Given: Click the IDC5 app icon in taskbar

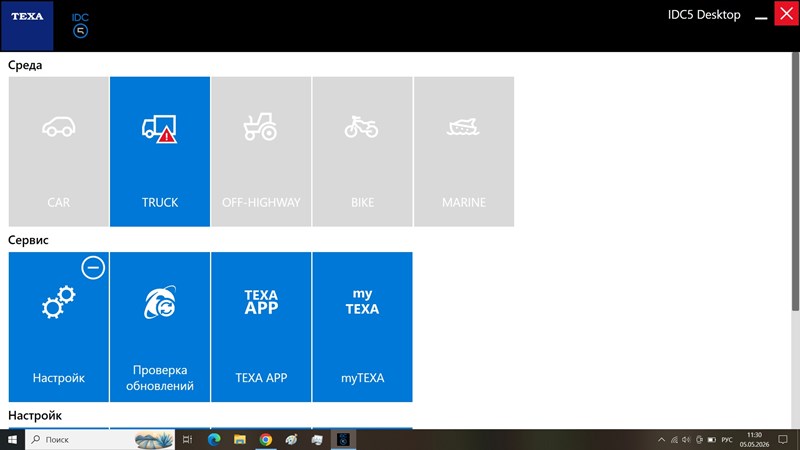Looking at the screenshot, I should pos(343,439).
